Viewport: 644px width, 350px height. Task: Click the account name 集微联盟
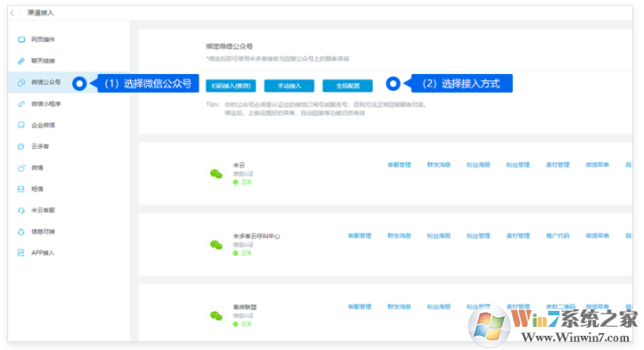coord(245,307)
